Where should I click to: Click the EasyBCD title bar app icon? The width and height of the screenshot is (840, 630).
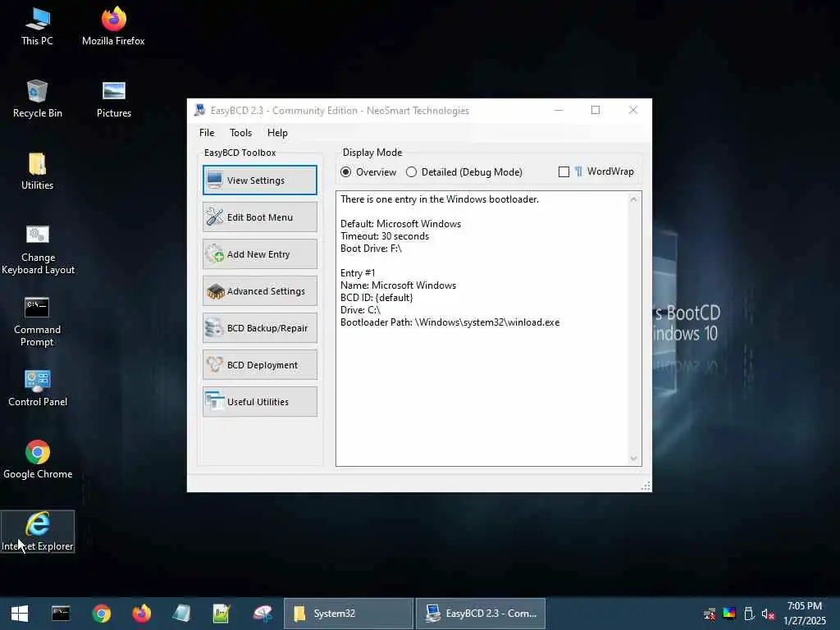200,111
